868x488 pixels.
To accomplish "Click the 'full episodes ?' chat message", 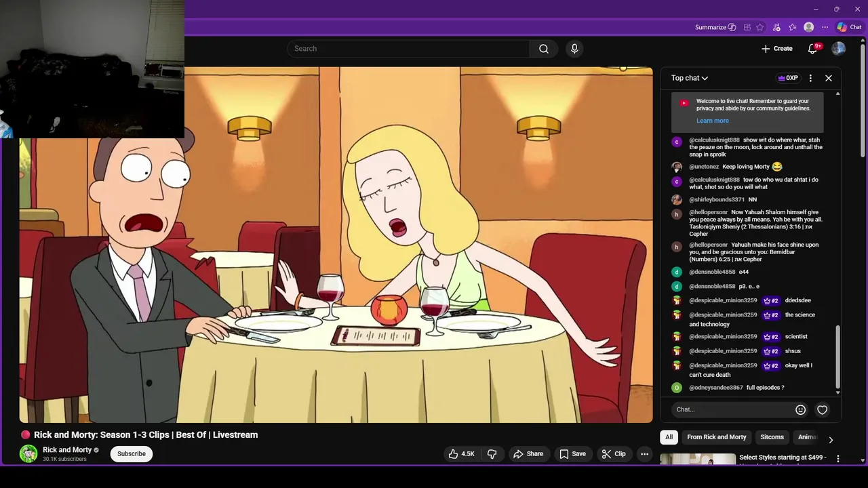I will [x=765, y=388].
